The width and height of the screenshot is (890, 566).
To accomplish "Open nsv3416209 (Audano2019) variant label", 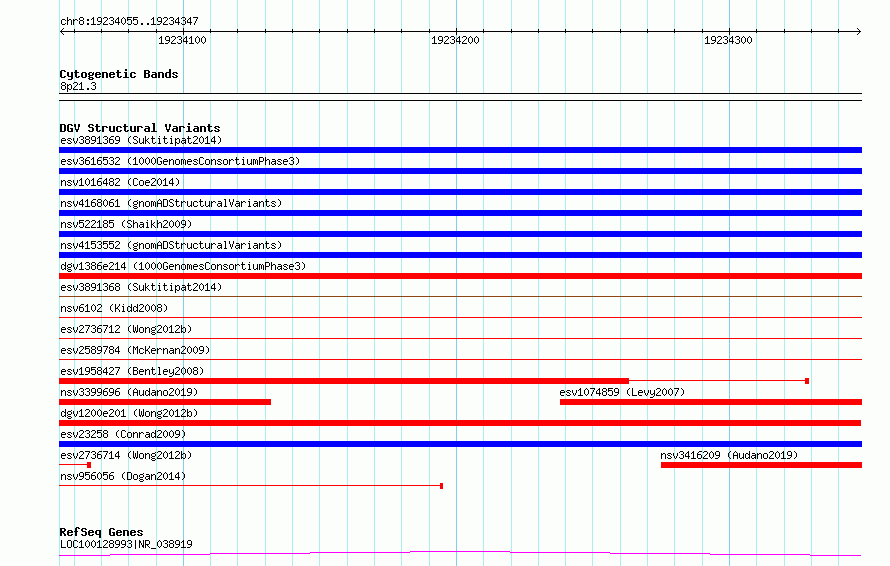I will point(729,455).
